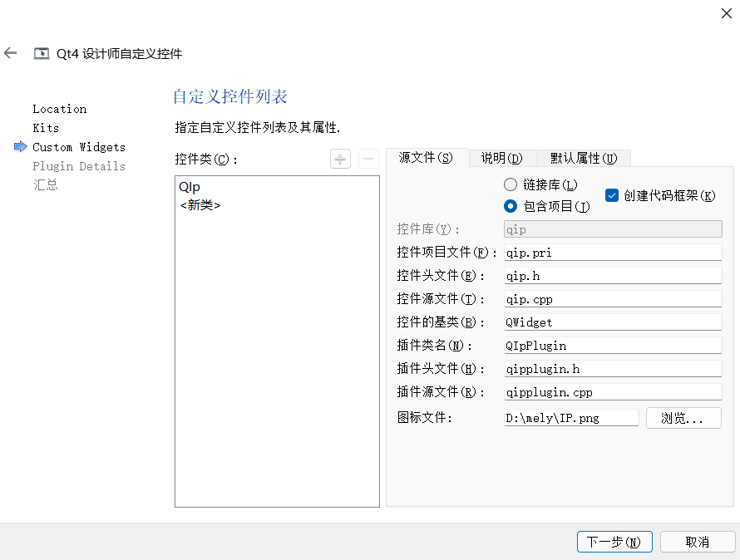Click the current-step arrow beside Custom Widgets
The height and width of the screenshot is (560, 740).
tap(20, 147)
